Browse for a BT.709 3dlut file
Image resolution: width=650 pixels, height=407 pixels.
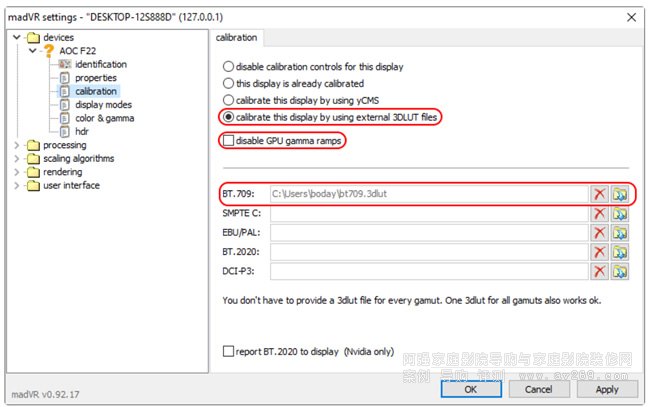click(x=620, y=195)
